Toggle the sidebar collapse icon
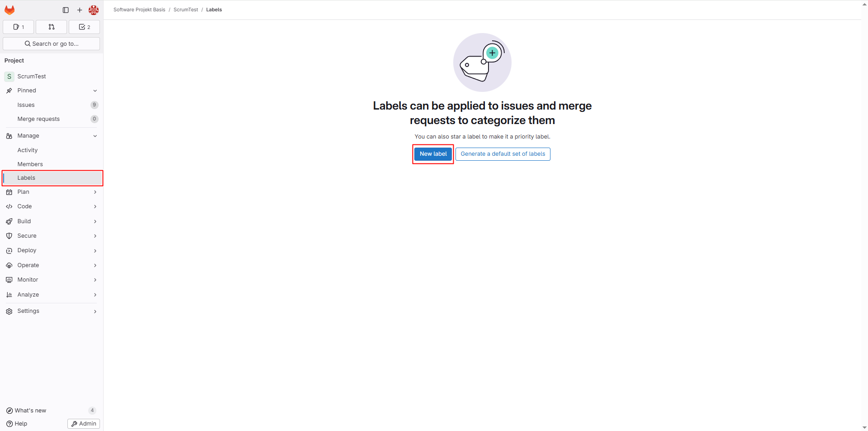The image size is (868, 431). [x=66, y=10]
